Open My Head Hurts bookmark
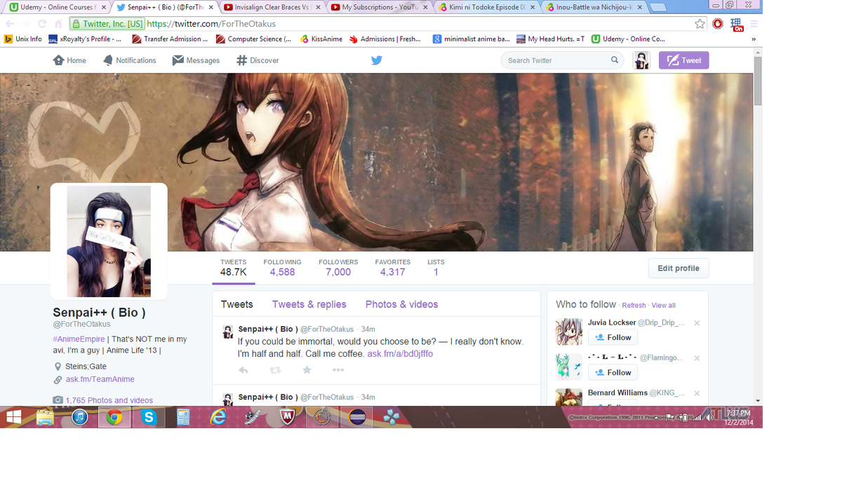The height and width of the screenshot is (504, 842). click(x=551, y=39)
